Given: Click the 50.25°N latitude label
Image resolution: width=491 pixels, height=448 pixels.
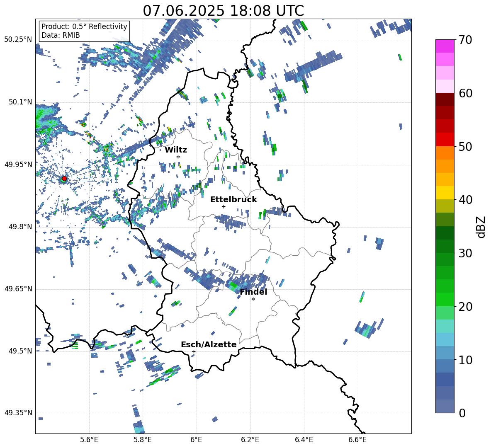Looking at the screenshot, I should point(18,39).
